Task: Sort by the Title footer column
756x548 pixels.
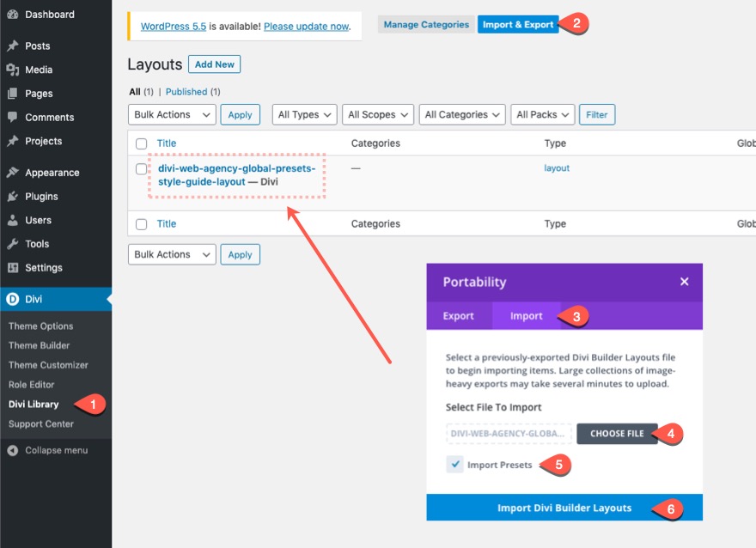Action: (167, 224)
